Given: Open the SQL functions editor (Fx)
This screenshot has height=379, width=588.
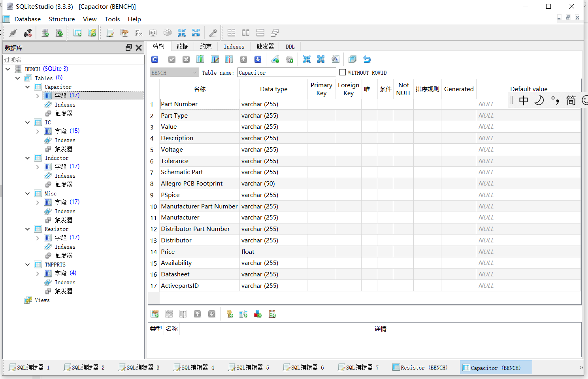Looking at the screenshot, I should click(x=139, y=33).
